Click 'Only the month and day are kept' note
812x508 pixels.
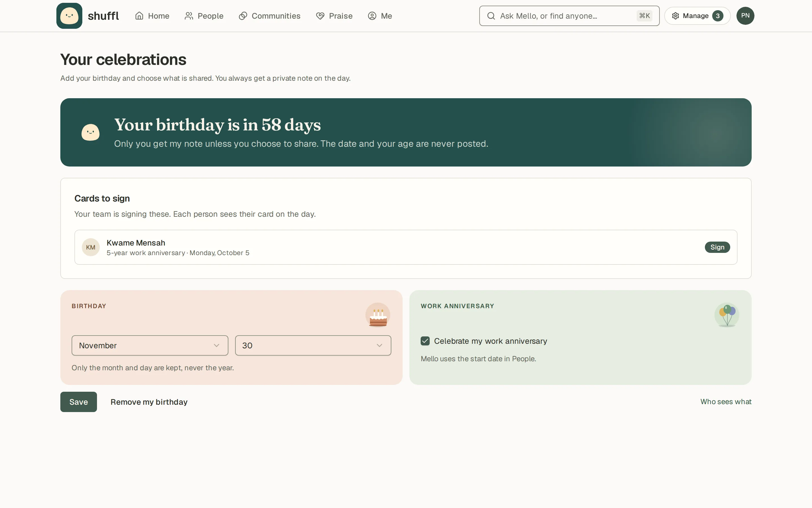click(x=153, y=368)
